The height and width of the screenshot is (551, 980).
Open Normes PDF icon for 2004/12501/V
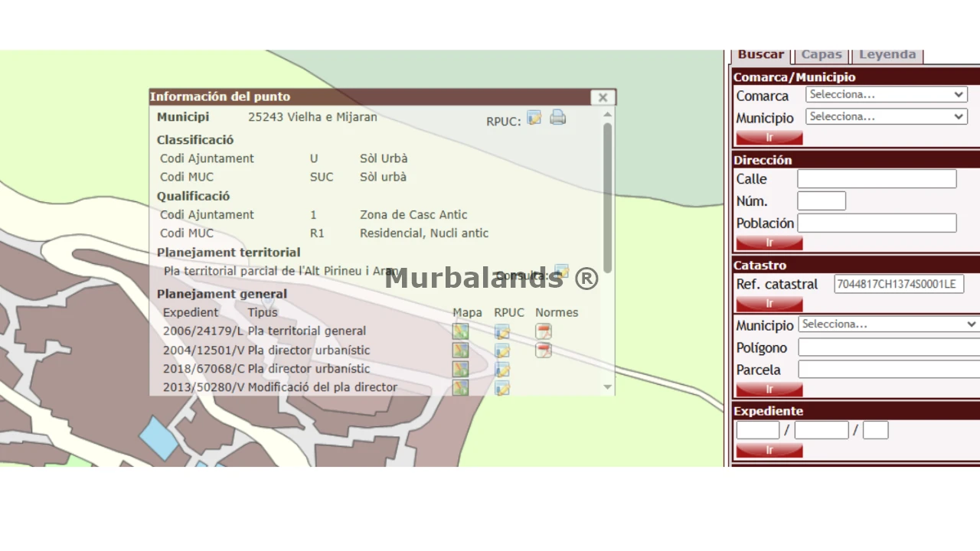coord(543,350)
